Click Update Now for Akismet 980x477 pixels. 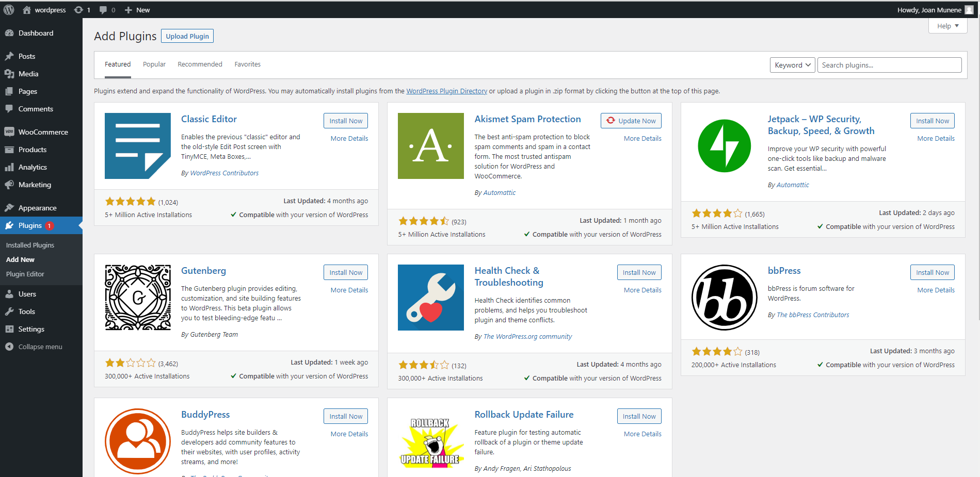[x=631, y=121]
